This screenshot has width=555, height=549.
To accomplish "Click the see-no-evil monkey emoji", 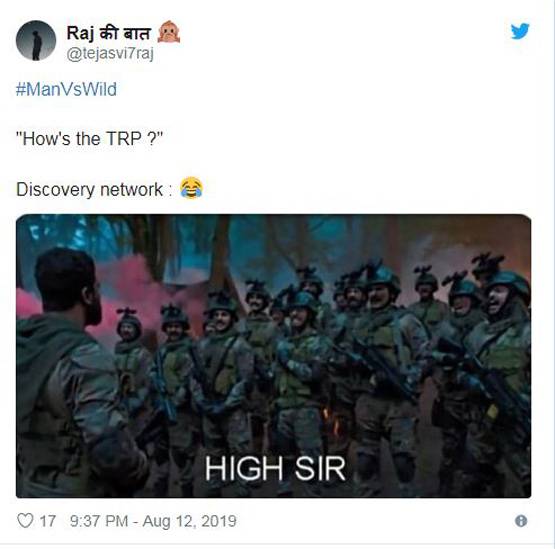I will coord(169,32).
